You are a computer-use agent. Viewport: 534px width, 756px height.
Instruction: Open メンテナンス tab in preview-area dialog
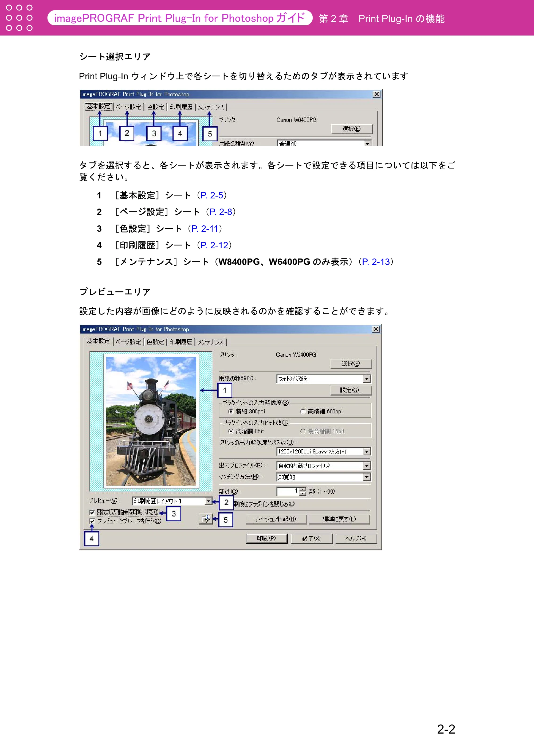211,342
